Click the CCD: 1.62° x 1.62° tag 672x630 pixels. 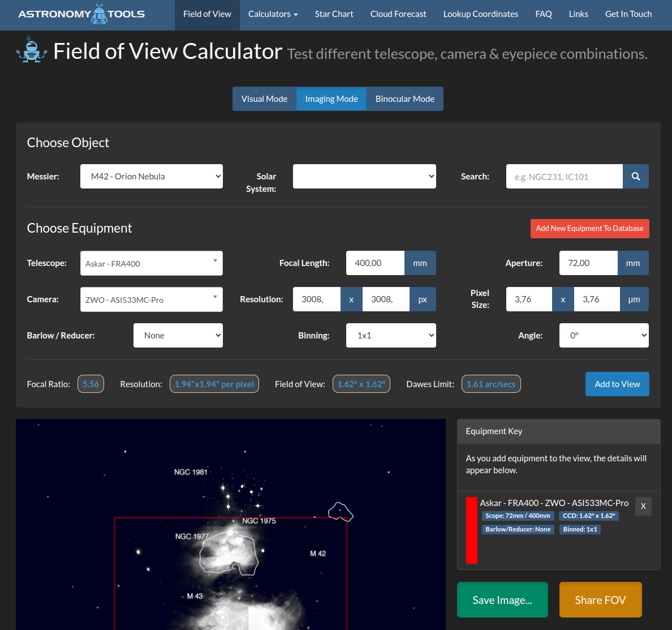pos(589,516)
